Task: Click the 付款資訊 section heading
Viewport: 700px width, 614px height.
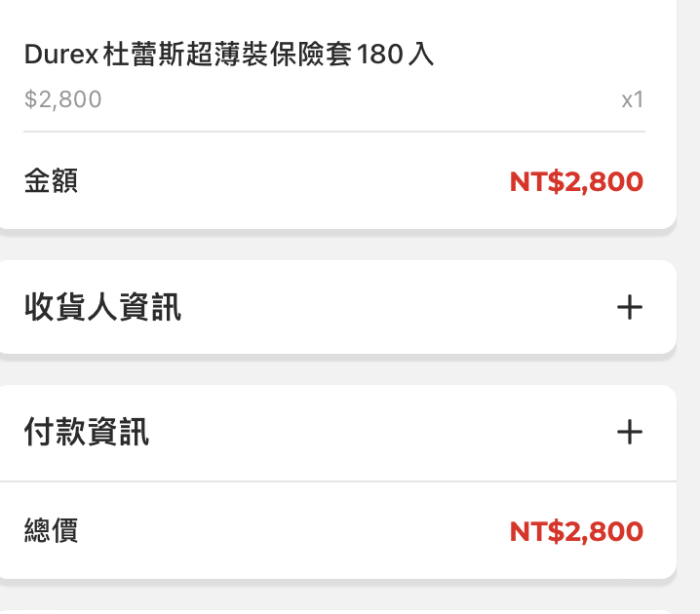Action: (x=87, y=431)
